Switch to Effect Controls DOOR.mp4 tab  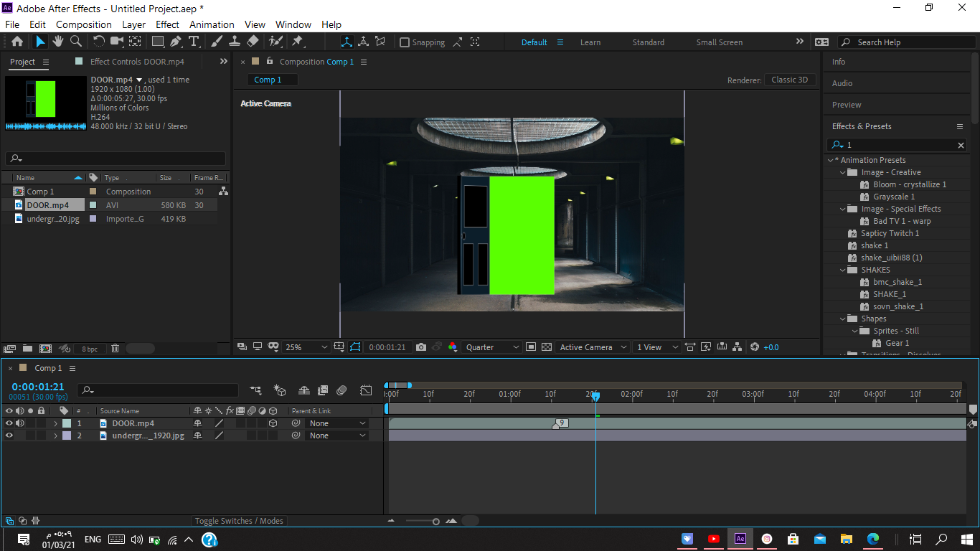[x=136, y=62]
